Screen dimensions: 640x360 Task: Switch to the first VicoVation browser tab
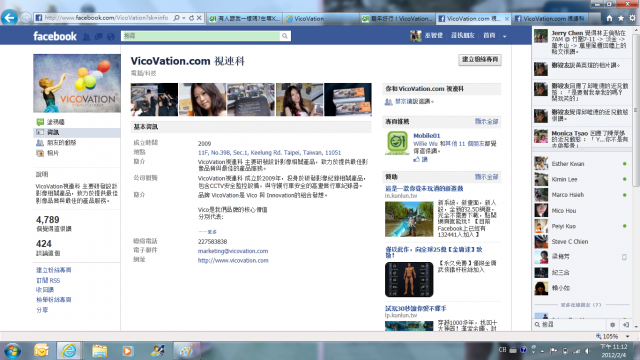(322, 19)
